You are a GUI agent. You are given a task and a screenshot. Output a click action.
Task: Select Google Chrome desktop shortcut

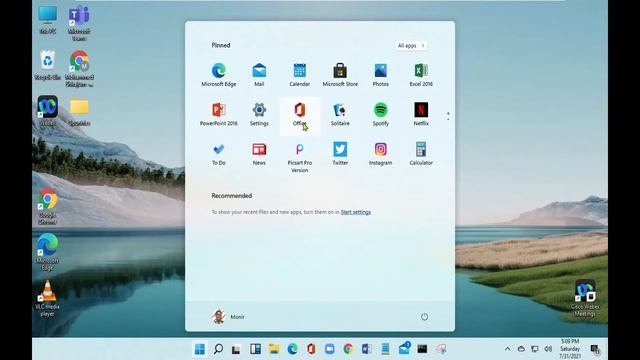pyautogui.click(x=48, y=206)
